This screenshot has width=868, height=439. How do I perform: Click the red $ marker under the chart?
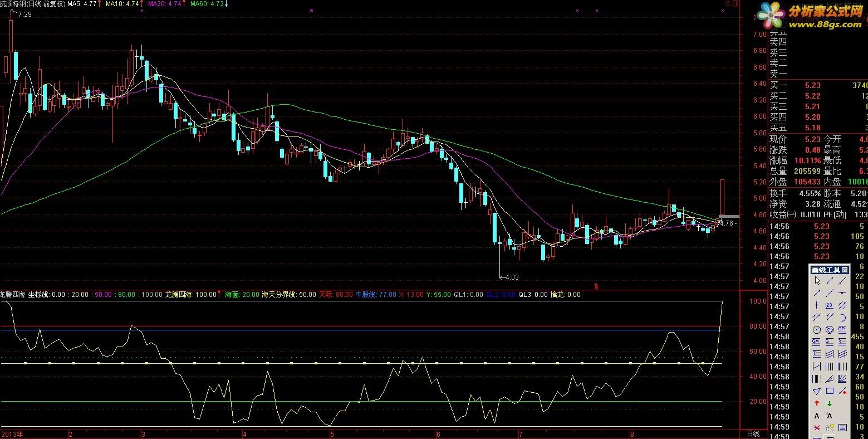(596, 286)
